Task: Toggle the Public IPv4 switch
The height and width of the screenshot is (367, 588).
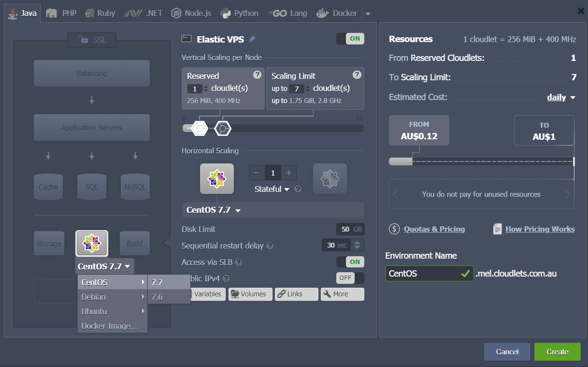Action: click(350, 278)
